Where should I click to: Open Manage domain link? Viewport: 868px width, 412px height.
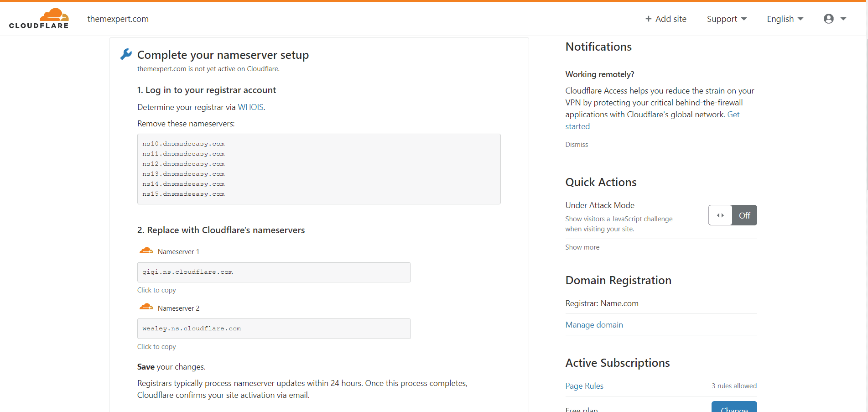click(x=594, y=325)
